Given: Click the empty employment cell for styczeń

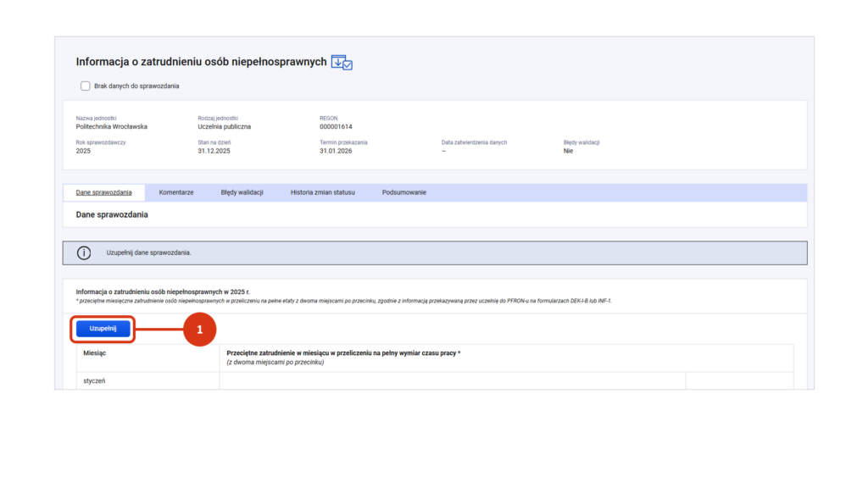Looking at the screenshot, I should 452,381.
